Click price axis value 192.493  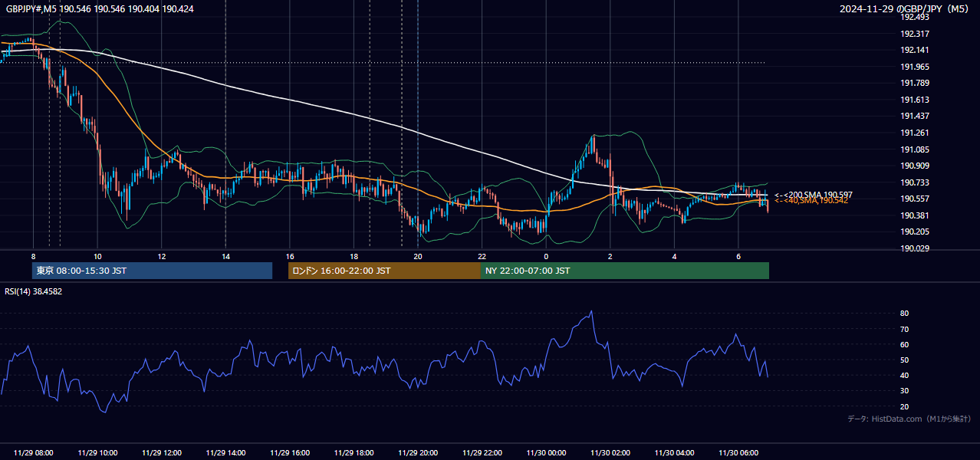pyautogui.click(x=914, y=17)
